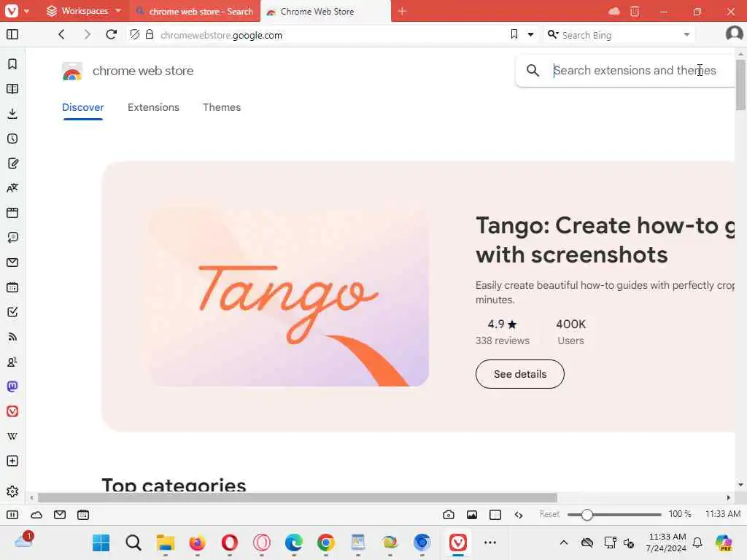Open the History panel
The height and width of the screenshot is (560, 747).
12,139
